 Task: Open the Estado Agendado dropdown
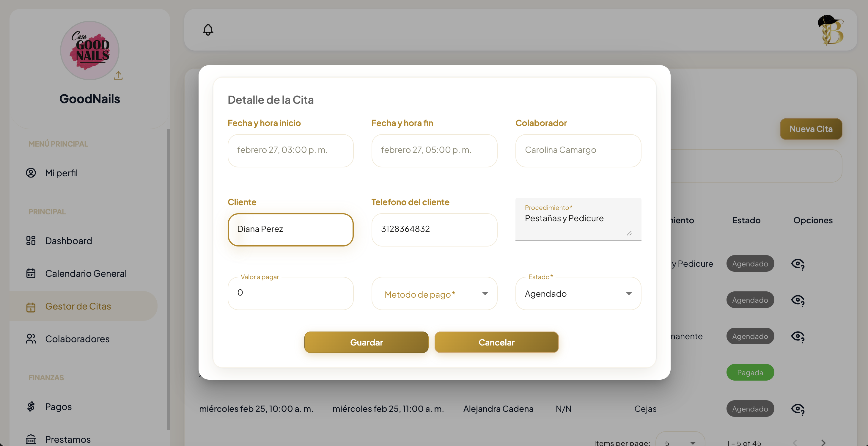[x=578, y=294]
